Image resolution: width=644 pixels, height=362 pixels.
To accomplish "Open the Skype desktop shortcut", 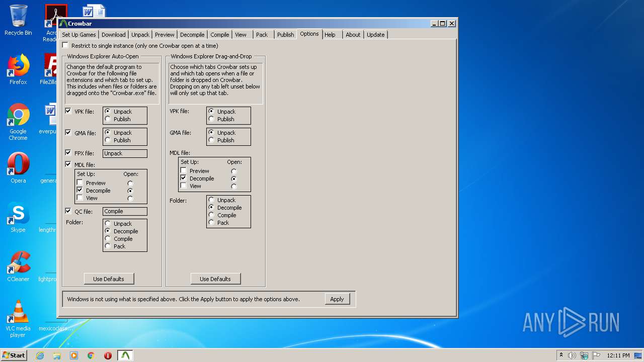I will tap(18, 217).
